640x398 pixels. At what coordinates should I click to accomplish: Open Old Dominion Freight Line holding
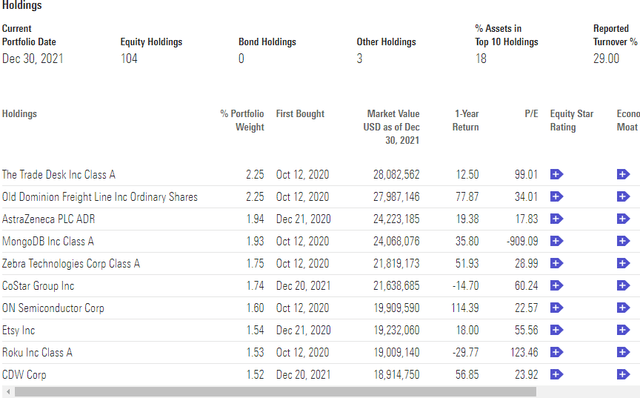100,197
